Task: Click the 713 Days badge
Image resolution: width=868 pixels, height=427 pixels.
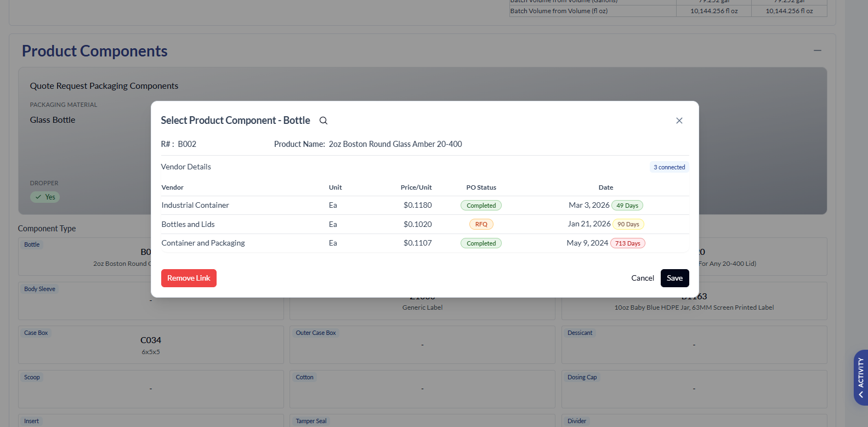Action: 628,243
